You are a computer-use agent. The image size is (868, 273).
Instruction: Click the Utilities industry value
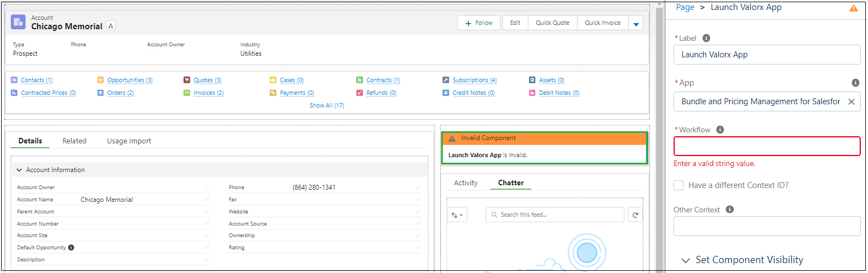[x=251, y=53]
